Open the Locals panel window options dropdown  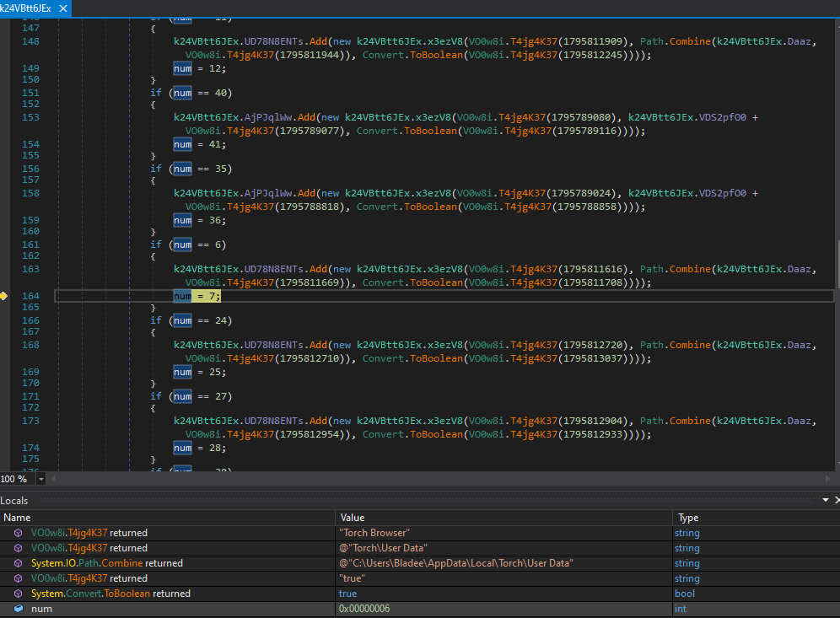826,501
